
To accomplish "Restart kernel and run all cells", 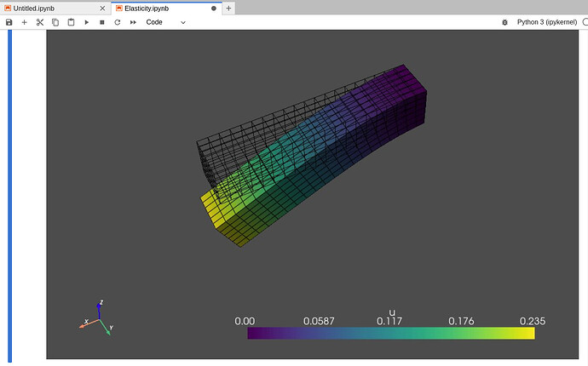I will coord(133,22).
